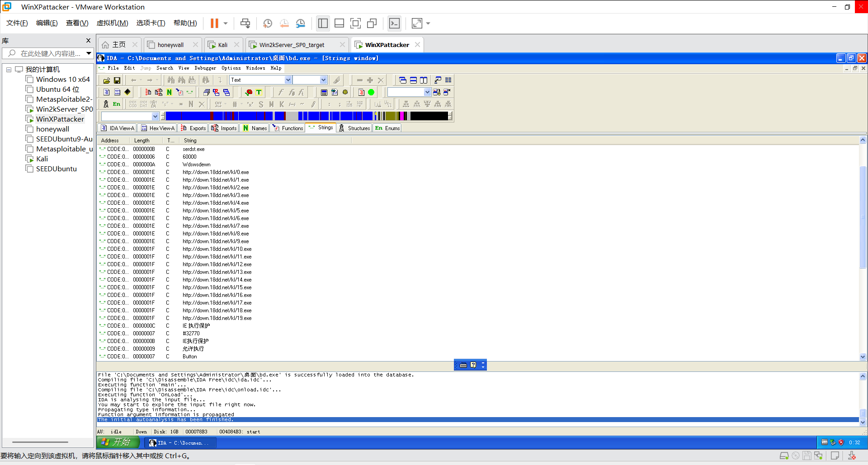This screenshot has width=868, height=465.
Task: Click the cascade windows icon in IDA
Action: click(402, 80)
